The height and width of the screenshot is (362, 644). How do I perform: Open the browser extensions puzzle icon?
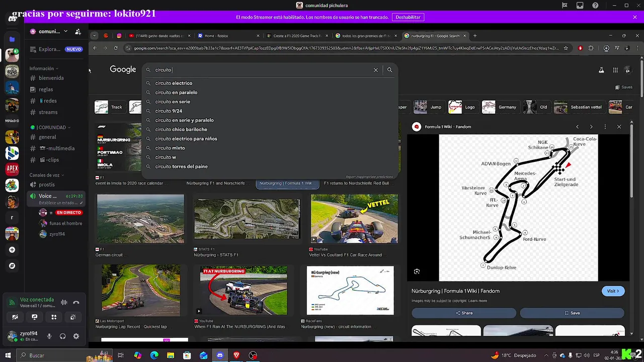[591, 48]
